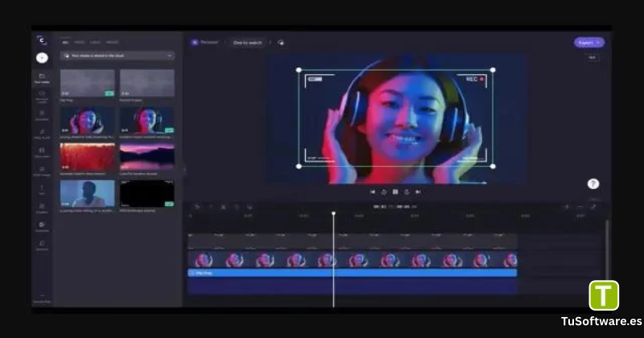The width and height of the screenshot is (644, 338).
Task: Zoom in on the timeline
Action: 568,207
